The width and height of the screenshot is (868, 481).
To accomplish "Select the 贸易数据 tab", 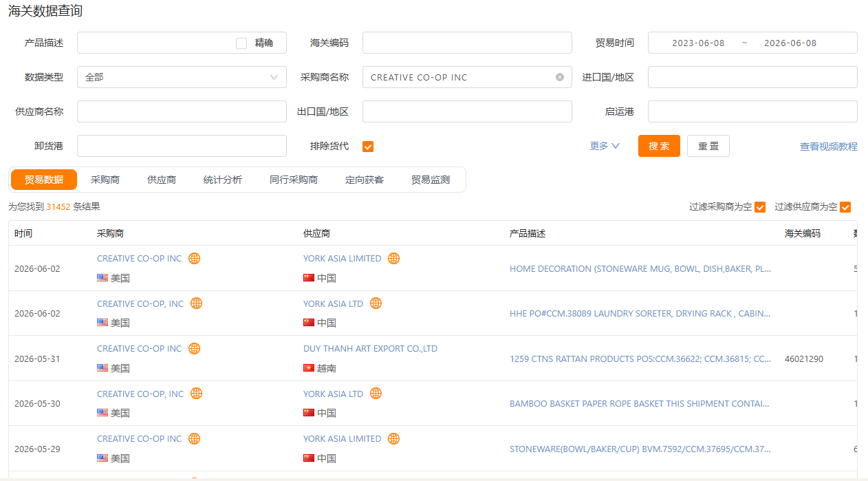I will coord(44,180).
